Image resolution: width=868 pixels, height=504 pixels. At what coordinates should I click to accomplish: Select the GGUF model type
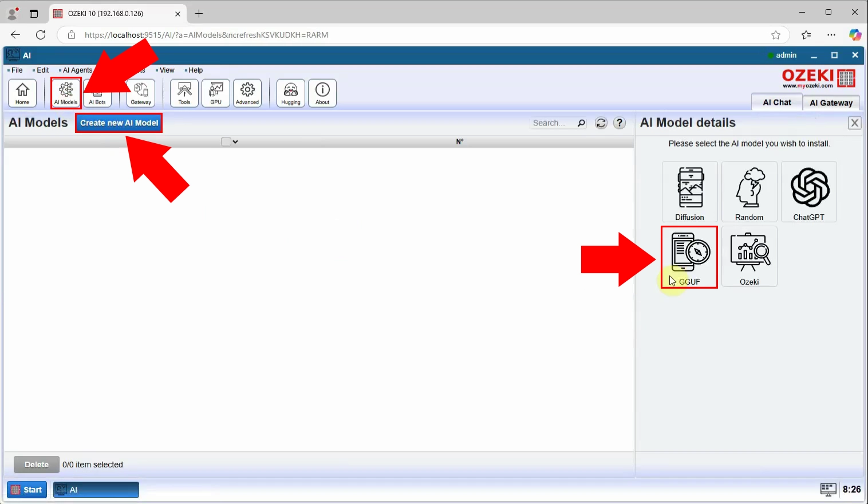pyautogui.click(x=690, y=257)
